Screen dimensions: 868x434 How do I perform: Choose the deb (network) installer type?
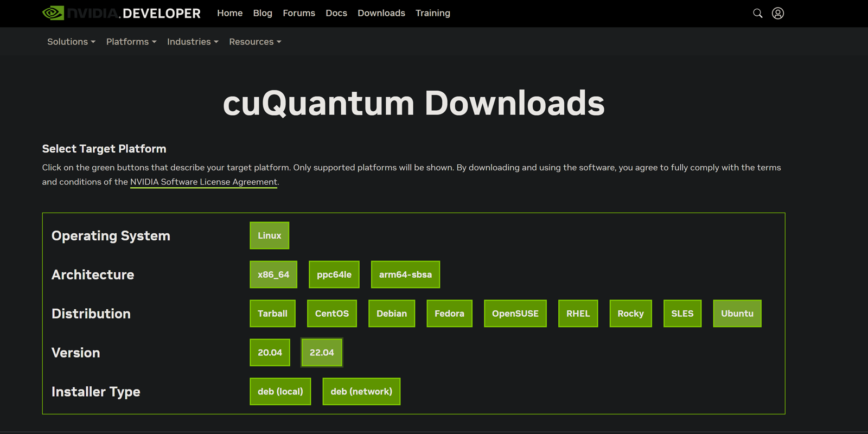click(361, 392)
